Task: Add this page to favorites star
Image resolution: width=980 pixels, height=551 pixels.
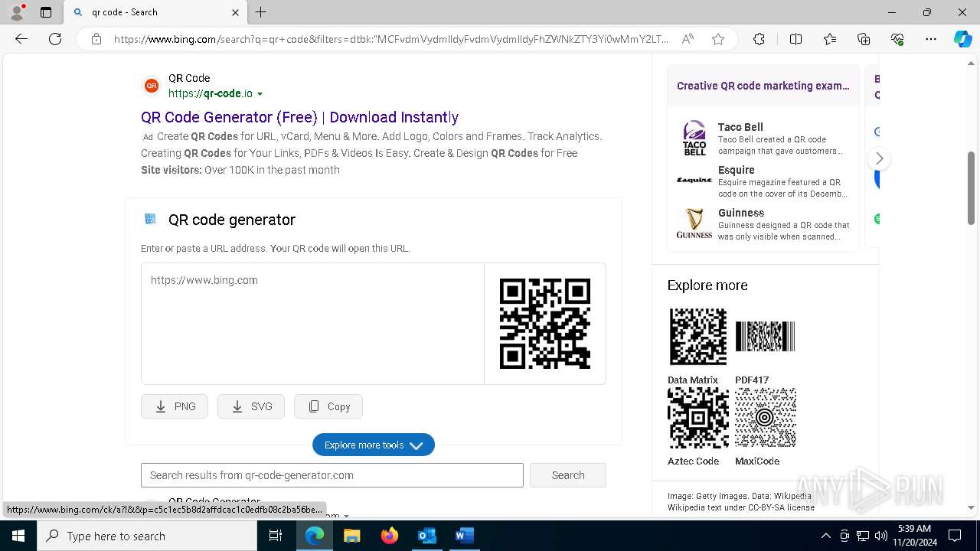Action: 718,39
